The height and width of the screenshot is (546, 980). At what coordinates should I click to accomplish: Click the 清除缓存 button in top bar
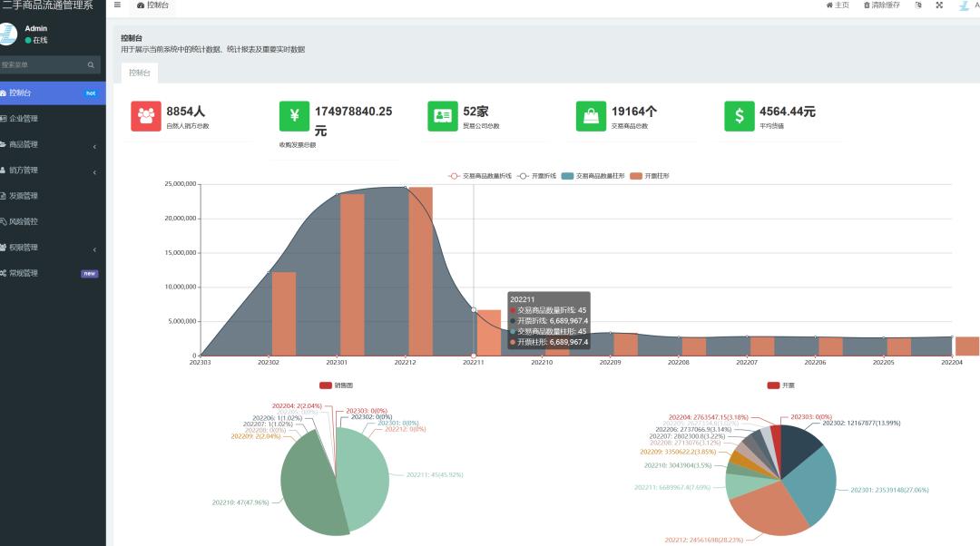[881, 5]
